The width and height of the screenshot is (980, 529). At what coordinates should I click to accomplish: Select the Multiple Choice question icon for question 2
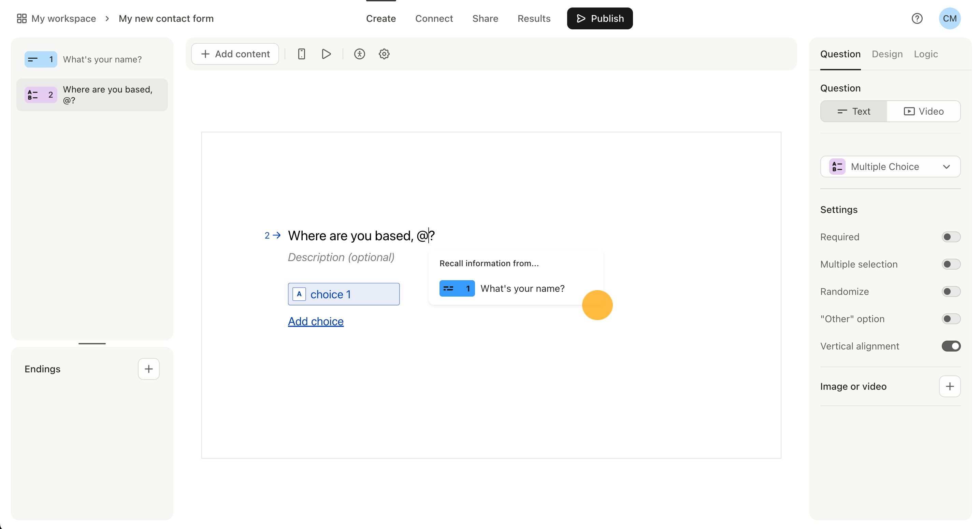click(x=40, y=95)
